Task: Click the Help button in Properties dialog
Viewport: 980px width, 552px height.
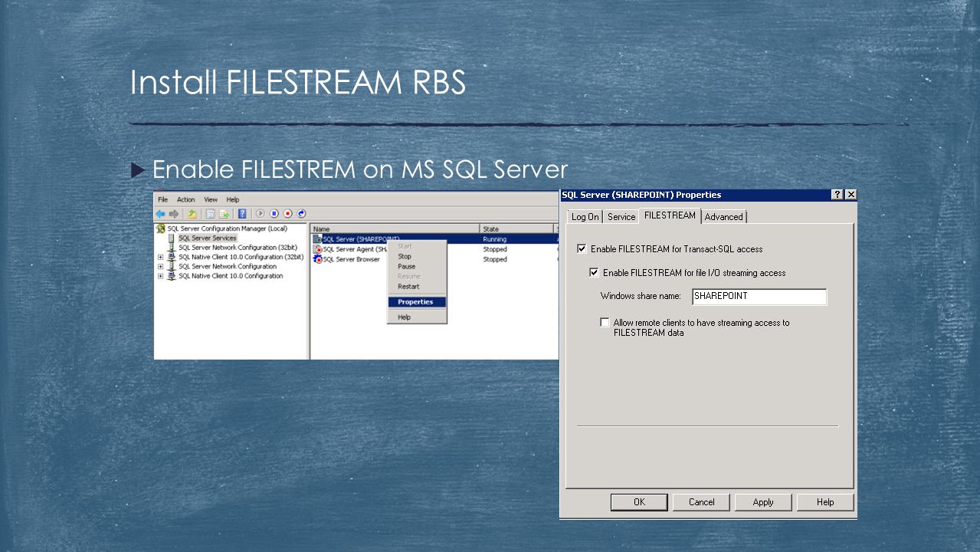Action: [x=825, y=502]
